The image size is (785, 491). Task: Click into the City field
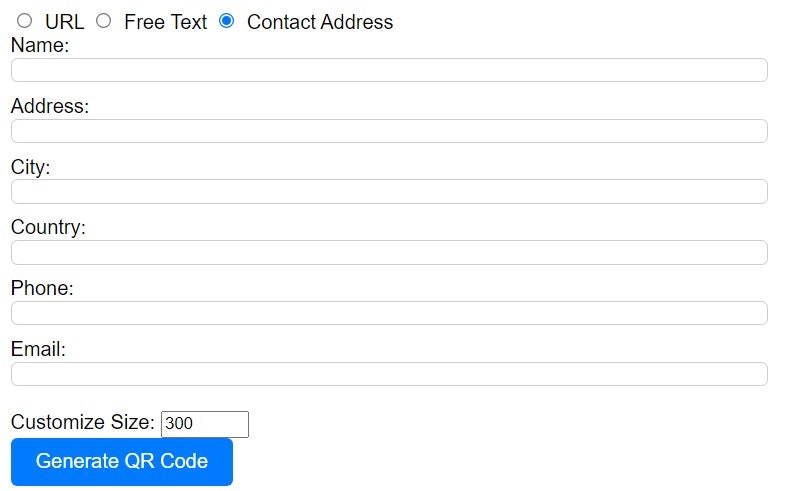pos(389,192)
